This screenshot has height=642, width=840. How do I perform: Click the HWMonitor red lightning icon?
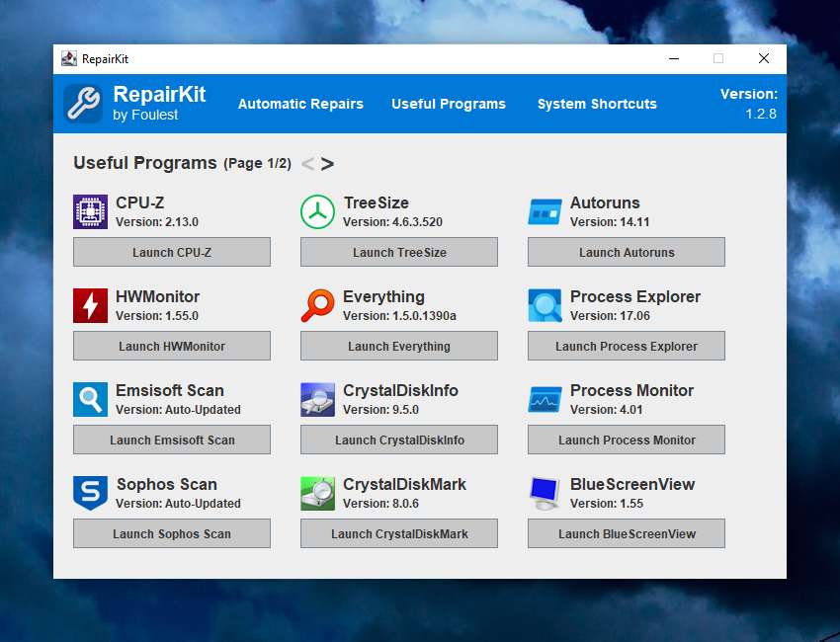coord(90,305)
